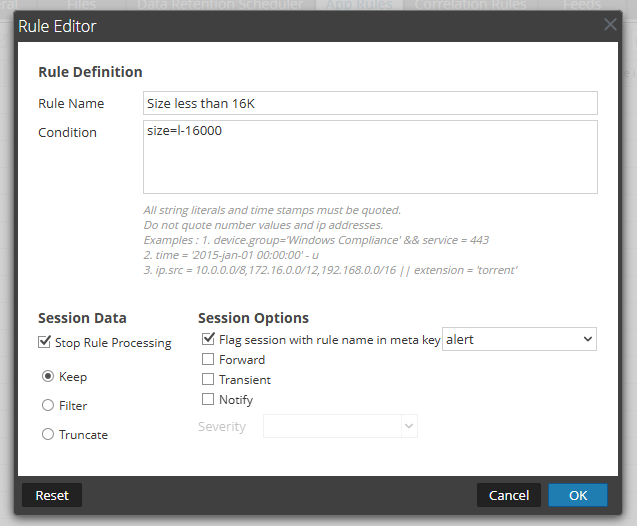Click the Rule Name text field

point(370,103)
